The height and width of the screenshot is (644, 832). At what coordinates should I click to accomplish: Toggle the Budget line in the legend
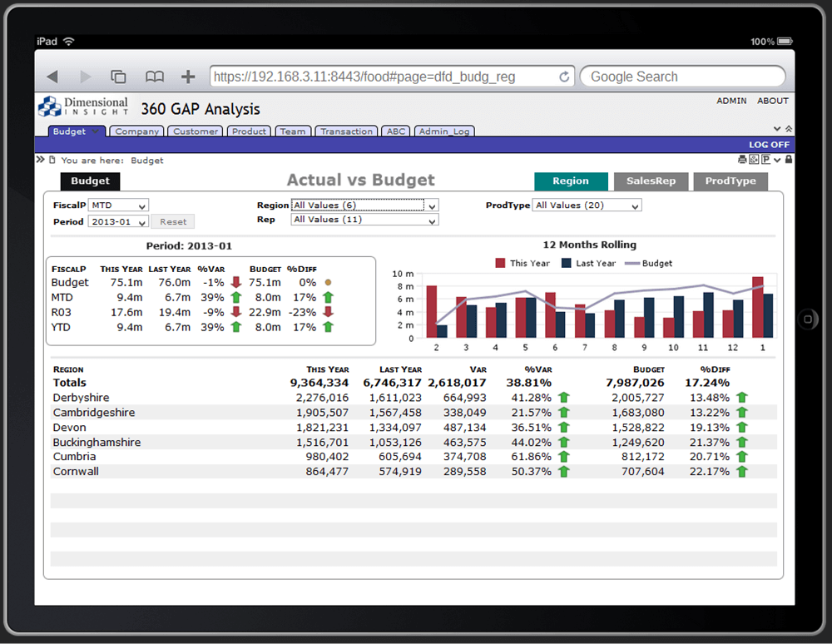click(649, 263)
